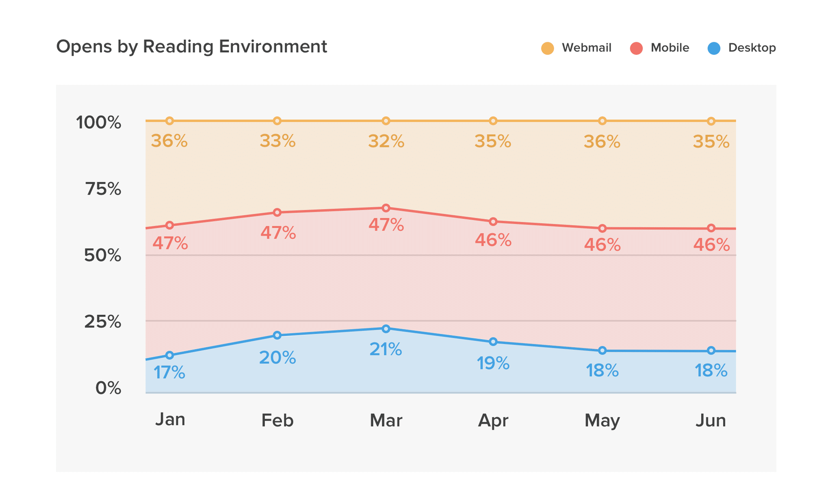Toggle the Webmail series legend label

click(586, 48)
